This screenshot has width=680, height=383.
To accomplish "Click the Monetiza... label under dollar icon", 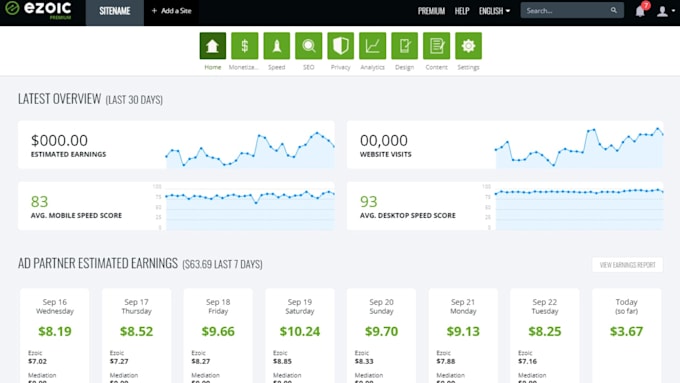I will click(x=244, y=67).
